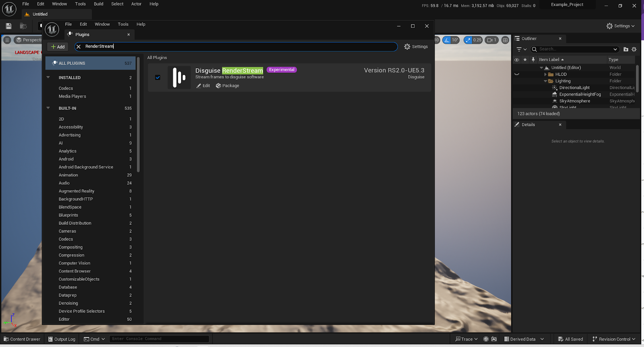644x347 pixels.
Task: Close the Details tab
Action: [x=560, y=125]
